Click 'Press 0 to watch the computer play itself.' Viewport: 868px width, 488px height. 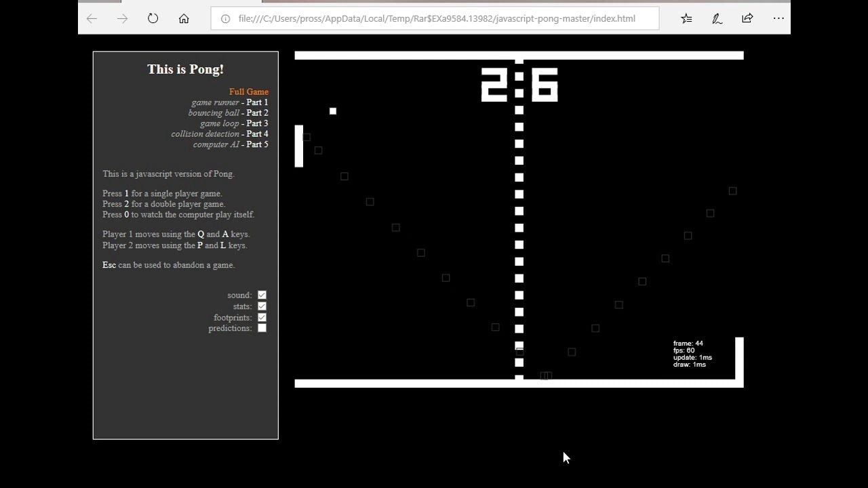pos(178,214)
